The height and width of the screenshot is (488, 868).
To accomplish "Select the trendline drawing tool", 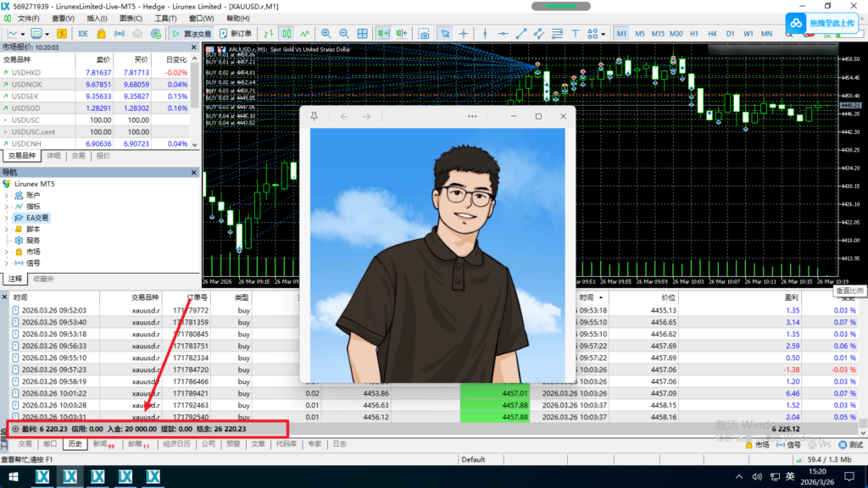I will click(x=519, y=34).
